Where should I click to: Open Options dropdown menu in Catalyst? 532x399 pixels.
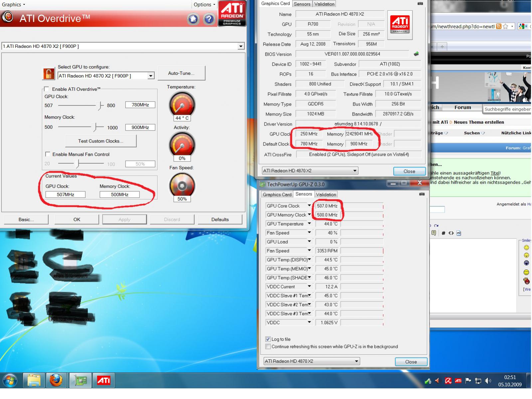coord(204,5)
